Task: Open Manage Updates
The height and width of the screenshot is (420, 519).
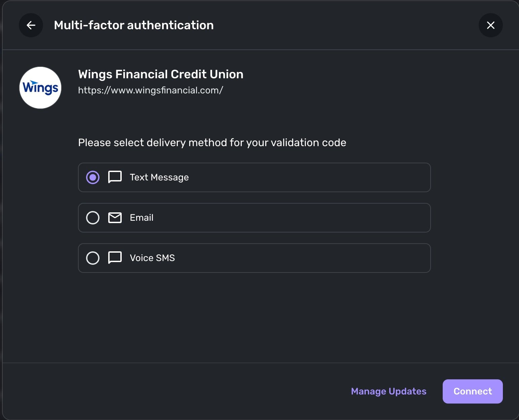Action: point(389,391)
